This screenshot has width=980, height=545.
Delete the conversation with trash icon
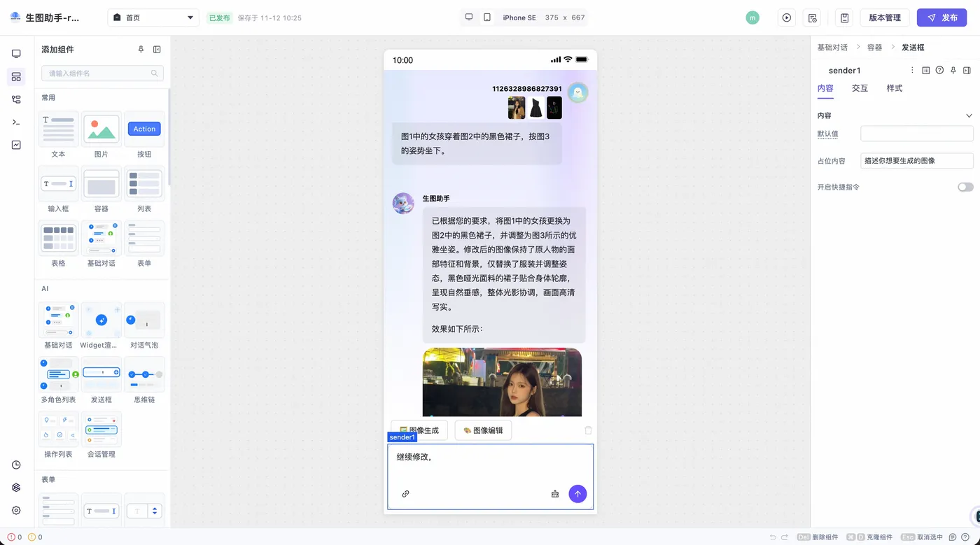pyautogui.click(x=588, y=430)
